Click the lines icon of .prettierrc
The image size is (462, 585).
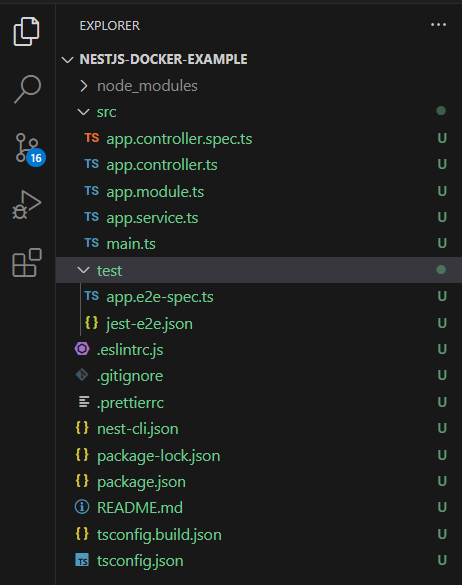pyautogui.click(x=84, y=402)
